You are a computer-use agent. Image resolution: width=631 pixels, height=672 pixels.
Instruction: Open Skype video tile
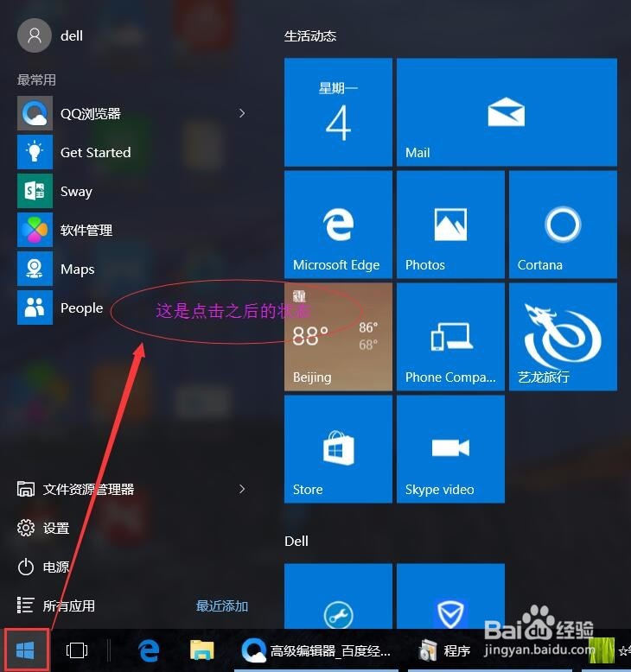pos(451,449)
